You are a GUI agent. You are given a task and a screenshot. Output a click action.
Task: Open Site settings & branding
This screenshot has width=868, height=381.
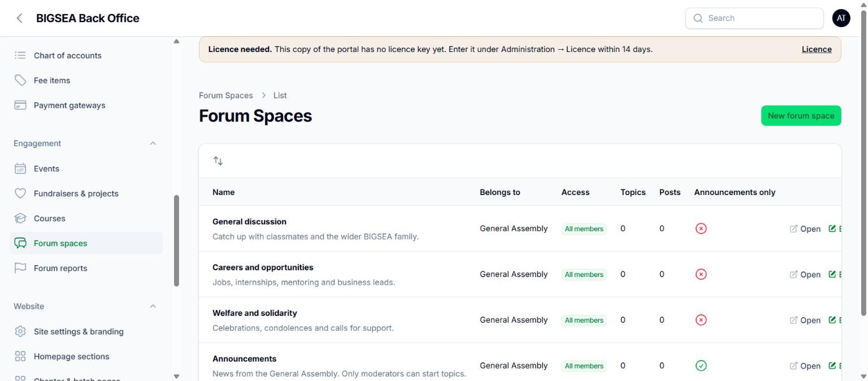(x=86, y=331)
